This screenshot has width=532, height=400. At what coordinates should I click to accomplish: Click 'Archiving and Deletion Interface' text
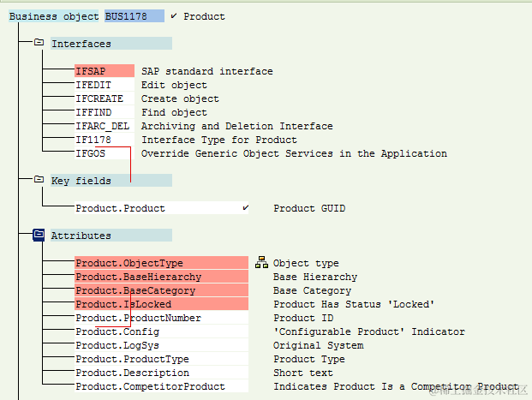coord(237,126)
